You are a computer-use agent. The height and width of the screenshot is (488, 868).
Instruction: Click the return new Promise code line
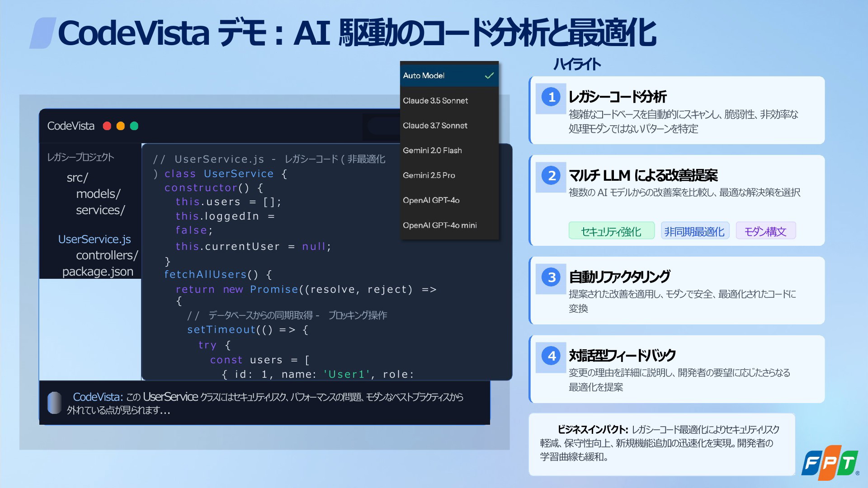(x=306, y=290)
